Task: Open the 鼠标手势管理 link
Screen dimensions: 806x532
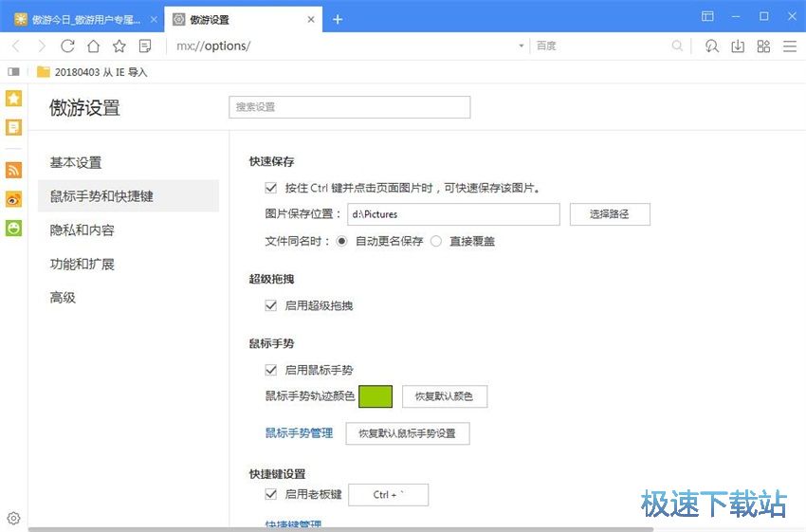Action: pos(299,433)
